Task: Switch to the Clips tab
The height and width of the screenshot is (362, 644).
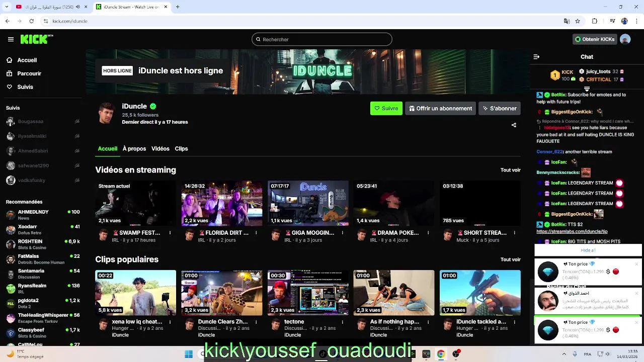Action: click(181, 149)
